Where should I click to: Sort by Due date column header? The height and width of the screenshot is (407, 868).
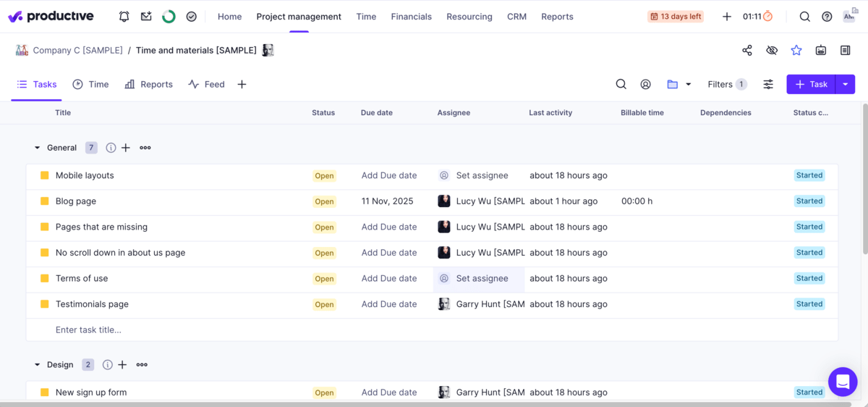pyautogui.click(x=376, y=113)
